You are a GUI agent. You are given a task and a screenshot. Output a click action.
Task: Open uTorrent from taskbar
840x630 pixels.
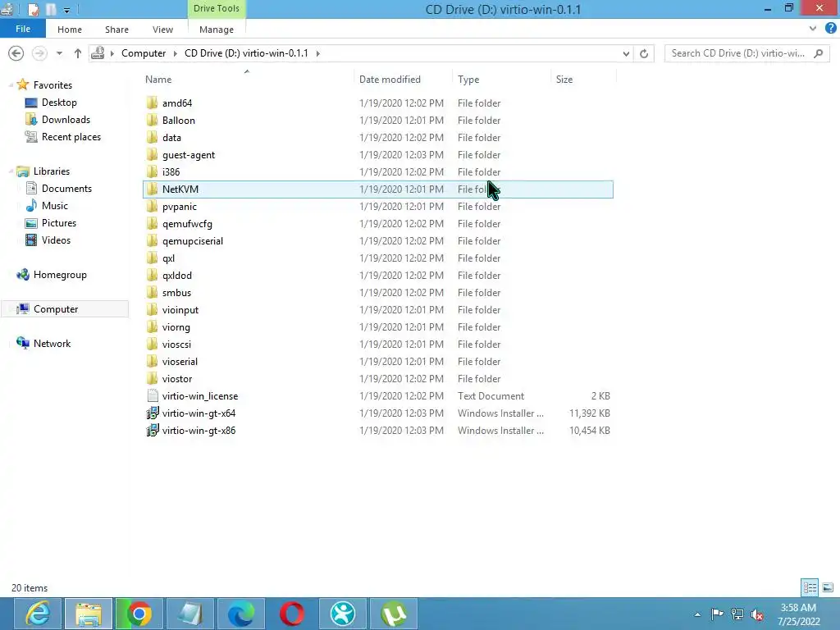pyautogui.click(x=394, y=614)
